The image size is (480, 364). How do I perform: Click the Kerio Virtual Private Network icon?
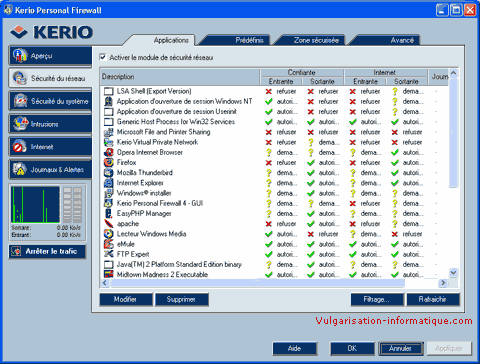click(109, 142)
